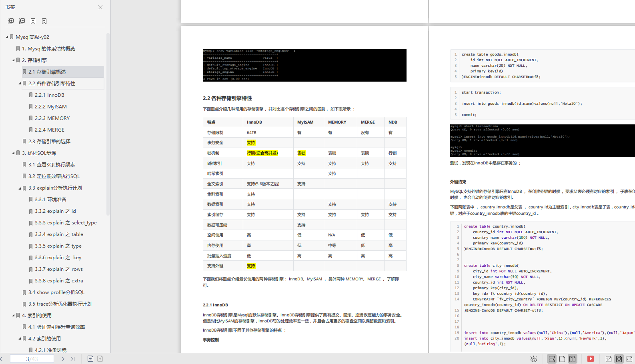
Task: Click the fit width icon
Action: coord(629,359)
